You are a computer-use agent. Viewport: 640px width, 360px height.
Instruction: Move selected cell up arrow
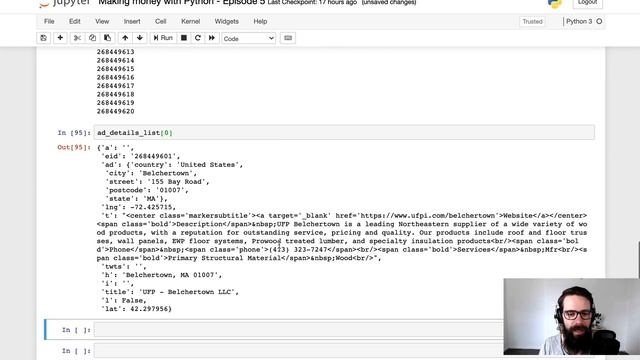pos(125,38)
